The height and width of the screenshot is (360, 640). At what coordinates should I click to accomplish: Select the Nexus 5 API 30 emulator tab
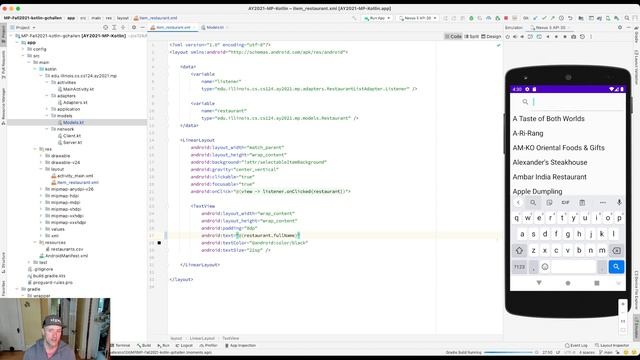coord(549,27)
